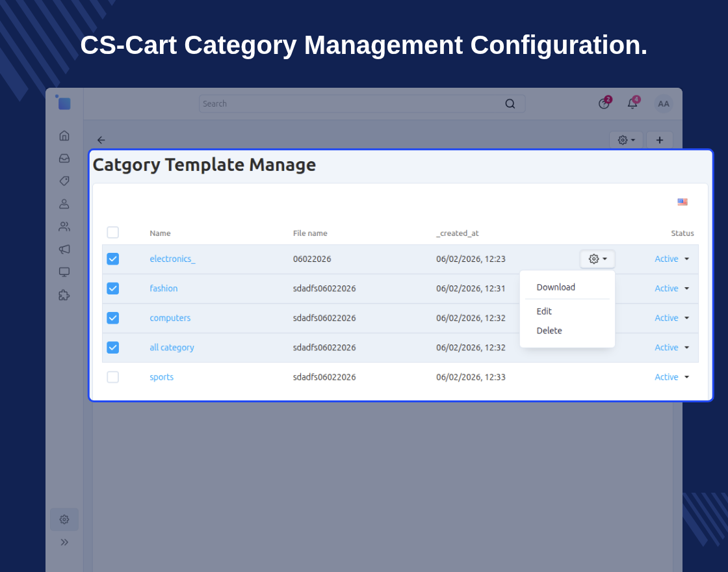Click the Status column header
Viewport: 728px width, 572px height.
click(x=682, y=233)
